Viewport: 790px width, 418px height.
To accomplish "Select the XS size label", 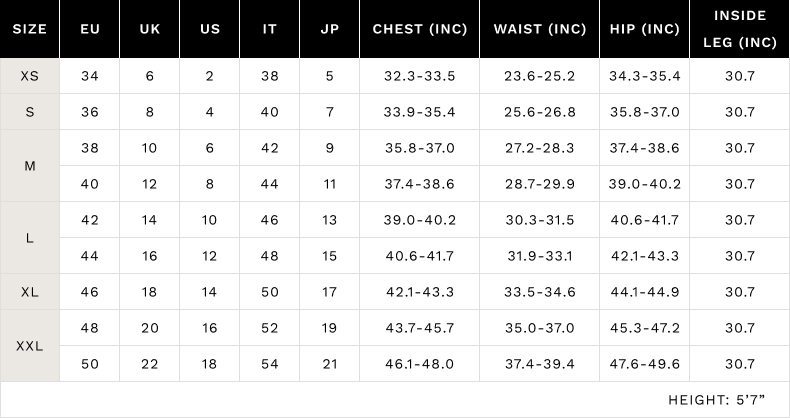I will (x=30, y=76).
